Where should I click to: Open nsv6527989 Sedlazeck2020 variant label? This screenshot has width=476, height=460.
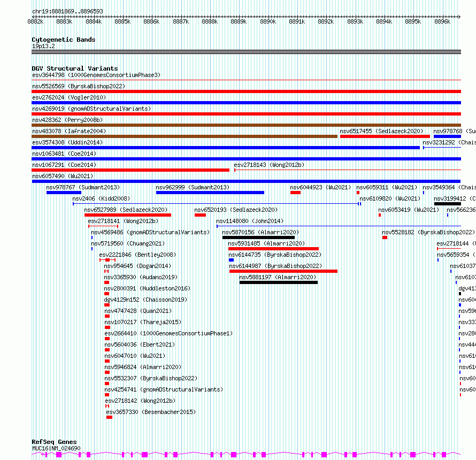[126, 210]
